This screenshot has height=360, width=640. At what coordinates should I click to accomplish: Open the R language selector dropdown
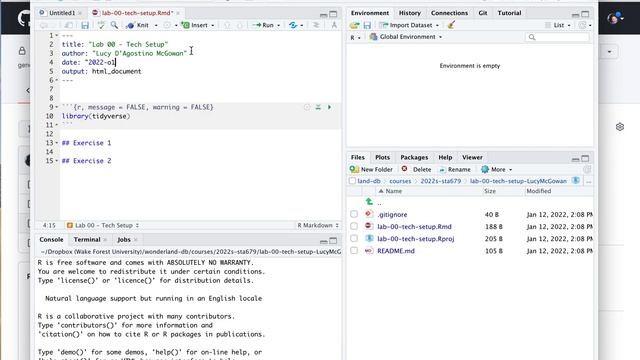(356, 38)
